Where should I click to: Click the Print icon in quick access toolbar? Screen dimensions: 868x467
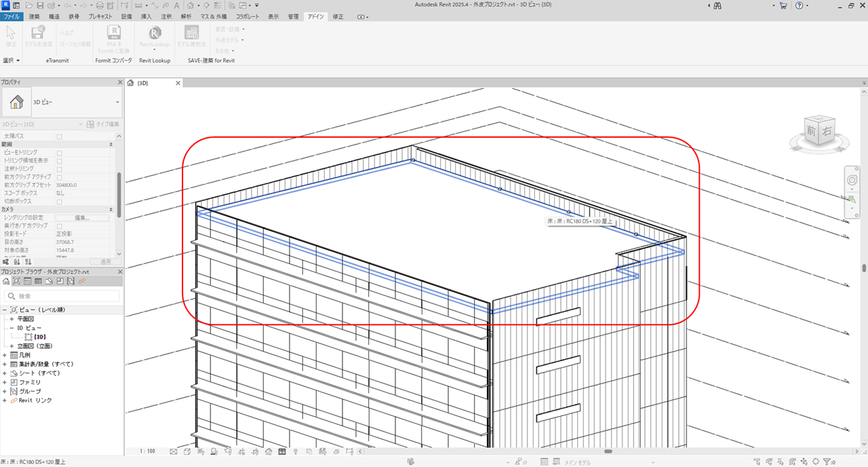100,5
